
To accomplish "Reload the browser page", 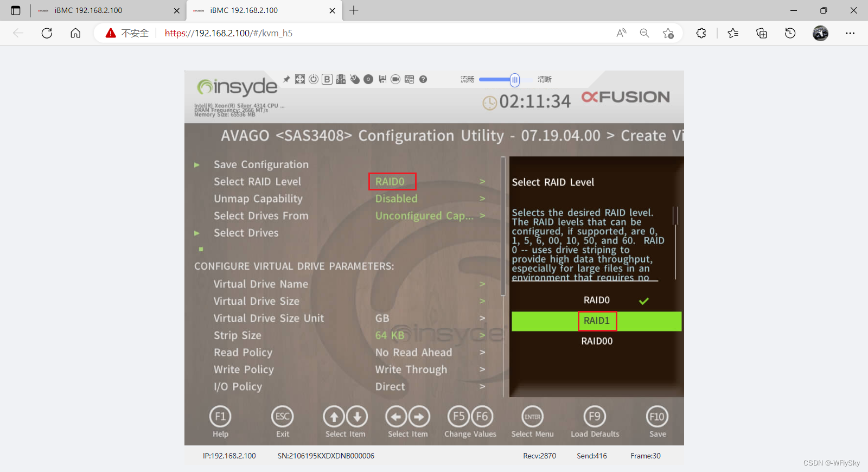I will tap(47, 33).
